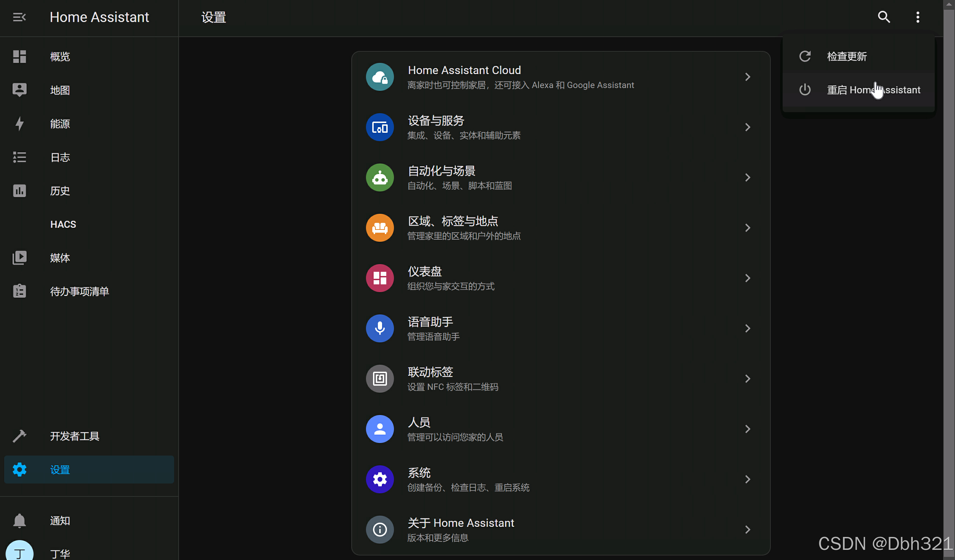
Task: Open 历史 in the sidebar
Action: pyautogui.click(x=89, y=190)
